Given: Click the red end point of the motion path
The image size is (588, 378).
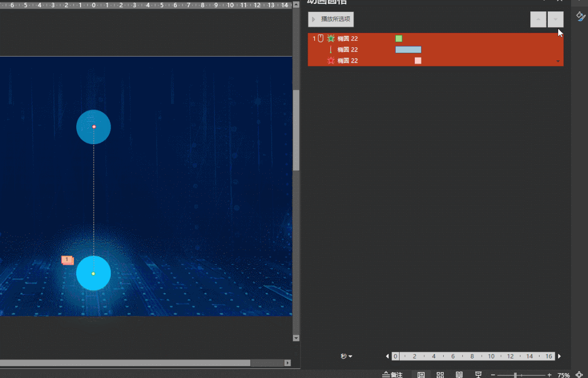Looking at the screenshot, I should tap(94, 127).
